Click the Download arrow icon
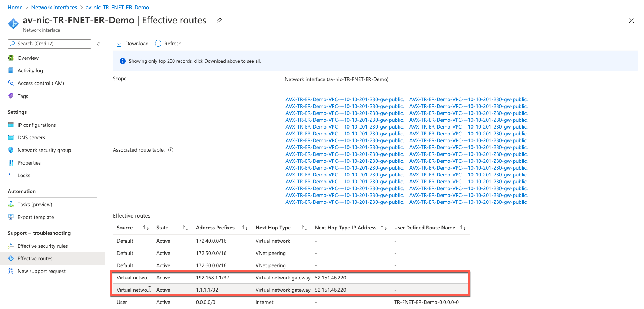The height and width of the screenshot is (309, 644). 119,44
